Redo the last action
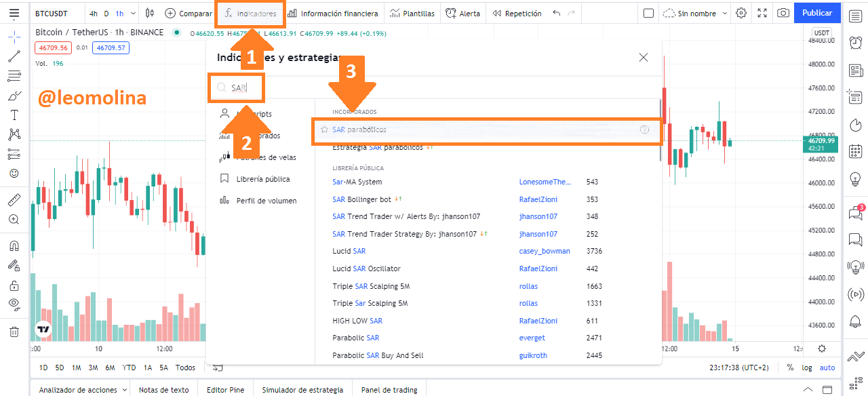 click(x=572, y=13)
